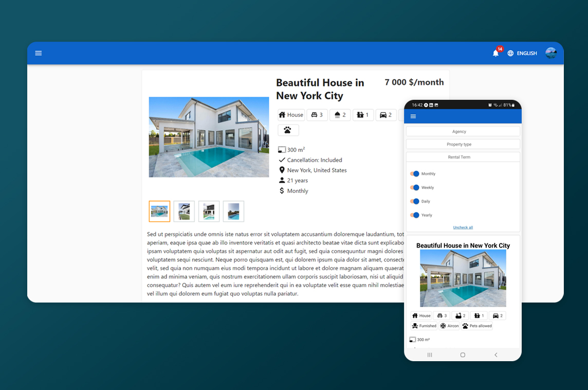Click the 300 m² size icon
The image size is (588, 390).
pyautogui.click(x=282, y=149)
